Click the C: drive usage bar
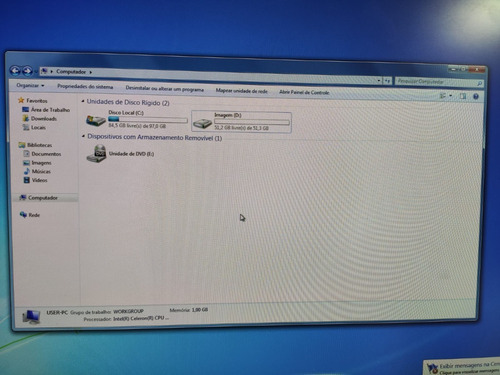 click(x=148, y=119)
